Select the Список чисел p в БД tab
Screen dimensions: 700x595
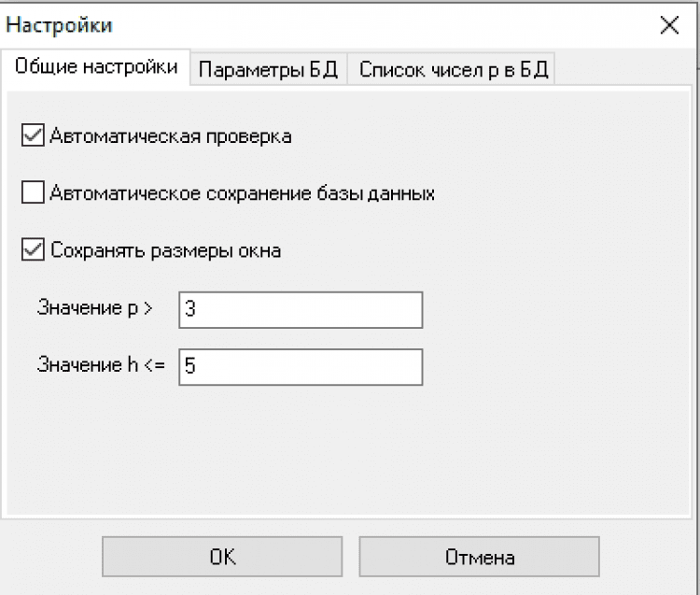click(x=454, y=70)
